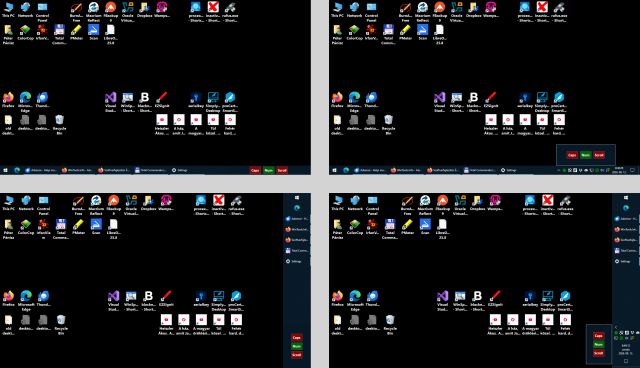Switch to Total Commander in bottom-right taskbar
The height and width of the screenshot is (368, 640).
click(626, 251)
